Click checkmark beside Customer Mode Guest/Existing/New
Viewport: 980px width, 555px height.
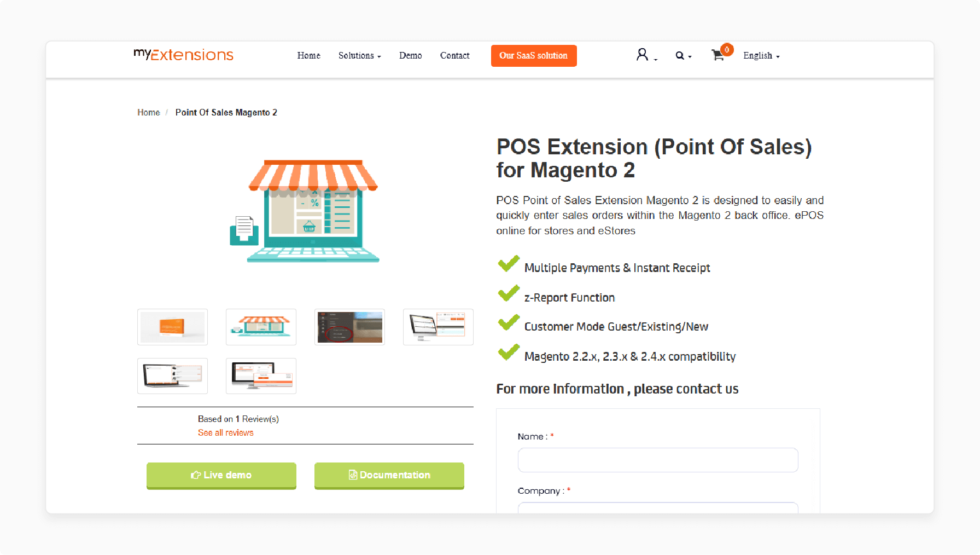click(509, 322)
